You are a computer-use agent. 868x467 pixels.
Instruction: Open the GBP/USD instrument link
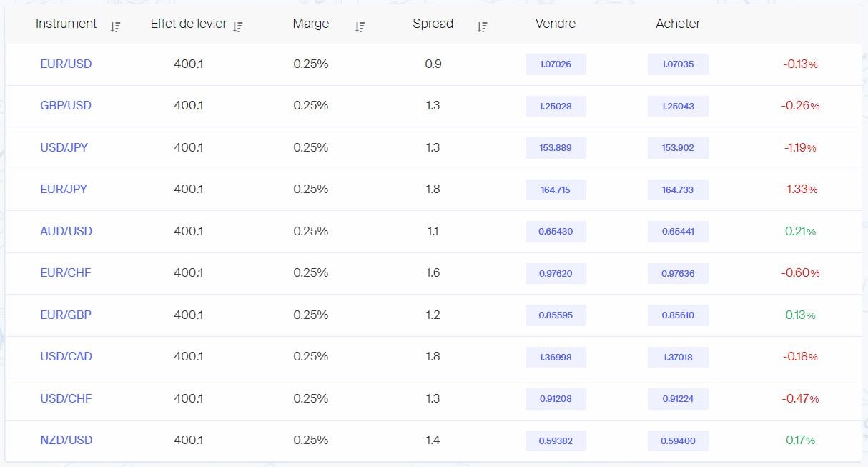pyautogui.click(x=66, y=106)
